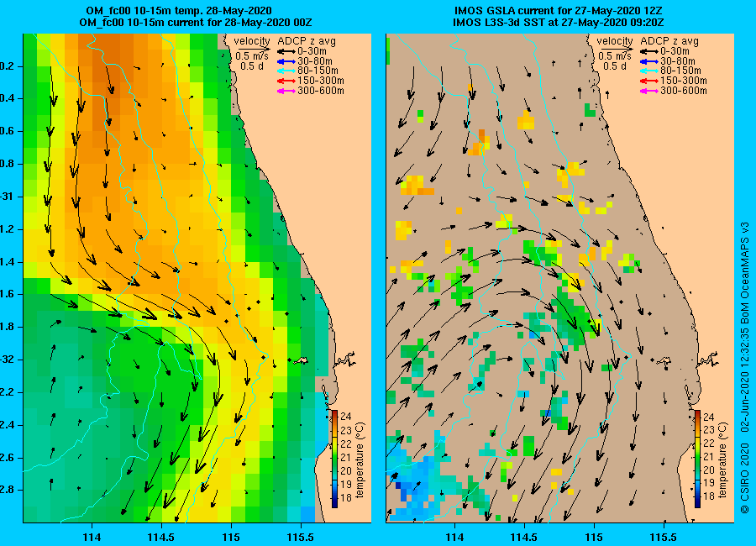The width and height of the screenshot is (756, 546).
Task: Click Rottnest Island on the left map
Action: 301,360
